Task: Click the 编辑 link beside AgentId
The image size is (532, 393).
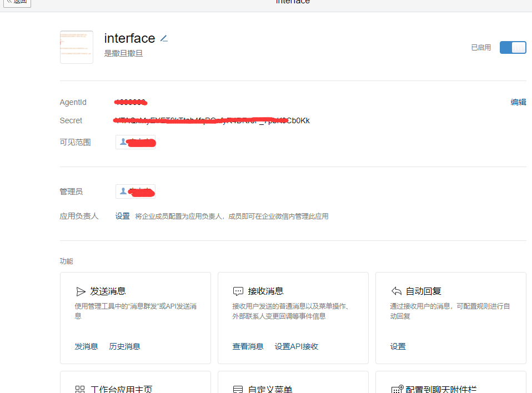Action: click(518, 102)
